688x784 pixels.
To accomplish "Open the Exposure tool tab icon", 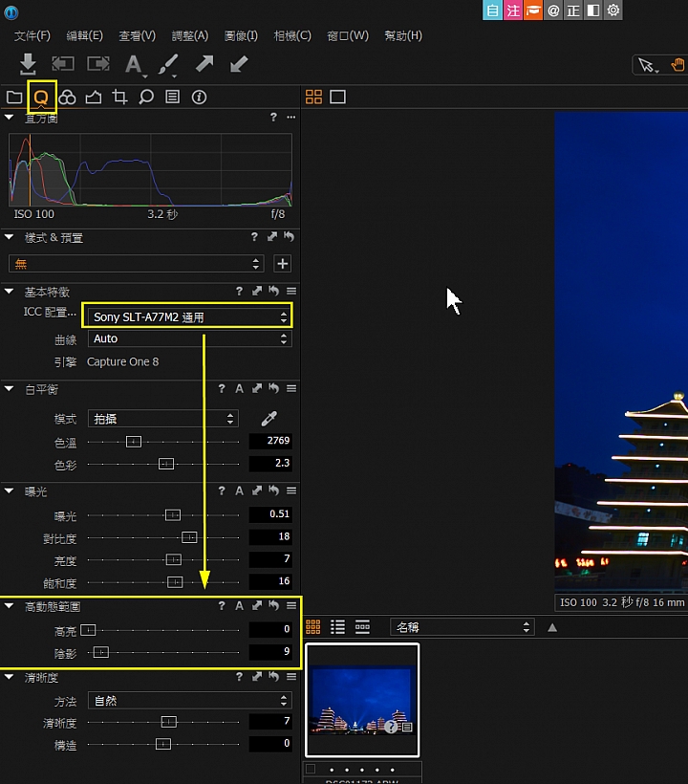I will [x=94, y=97].
